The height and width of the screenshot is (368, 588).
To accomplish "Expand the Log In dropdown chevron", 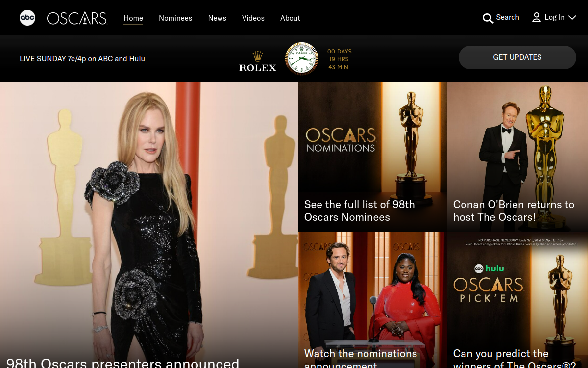I will 572,18.
